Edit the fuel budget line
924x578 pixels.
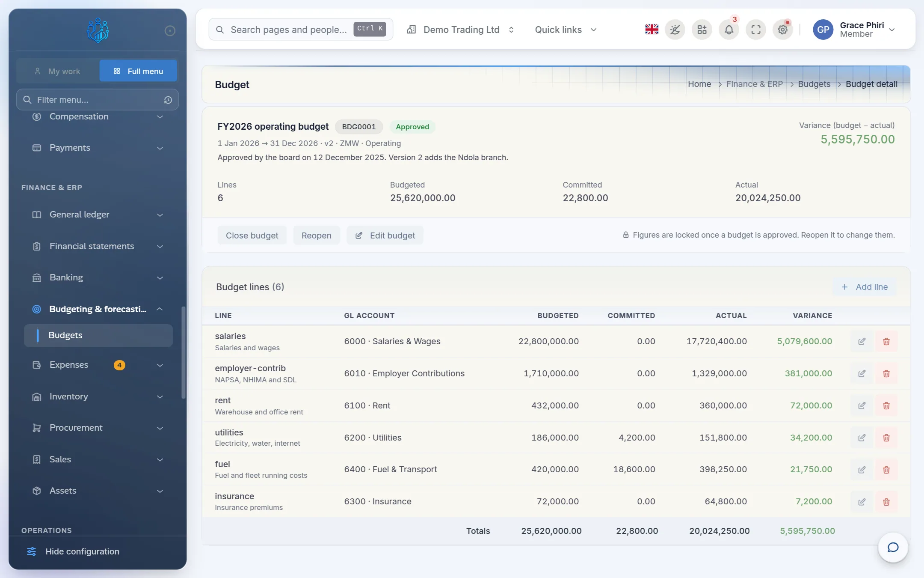[x=862, y=470]
